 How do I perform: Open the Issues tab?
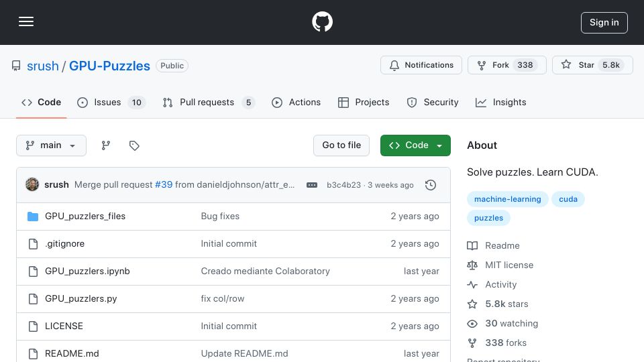[111, 102]
